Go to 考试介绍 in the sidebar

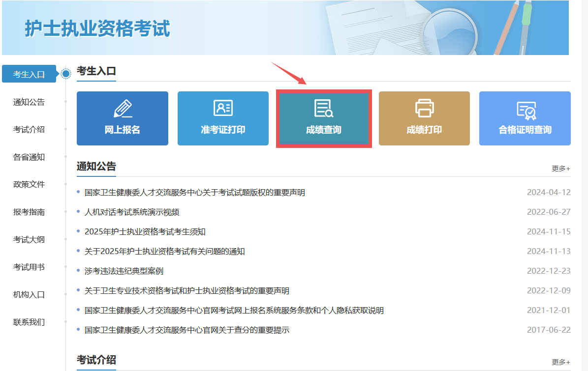29,130
